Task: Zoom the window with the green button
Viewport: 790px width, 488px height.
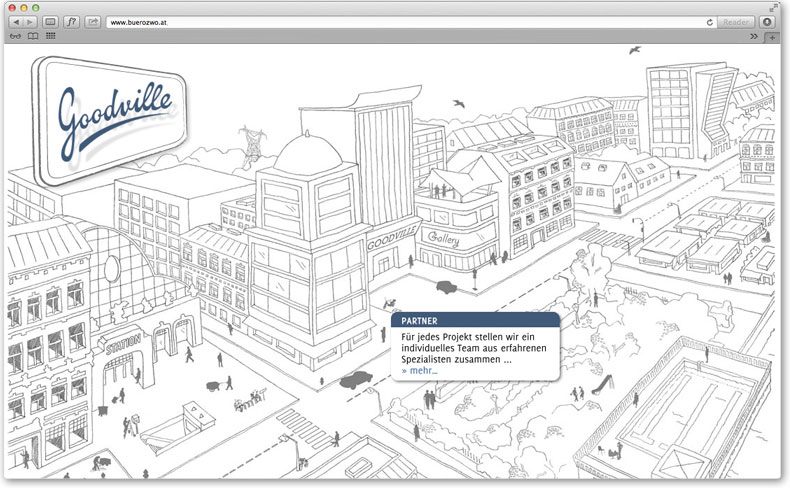Action: click(x=35, y=8)
